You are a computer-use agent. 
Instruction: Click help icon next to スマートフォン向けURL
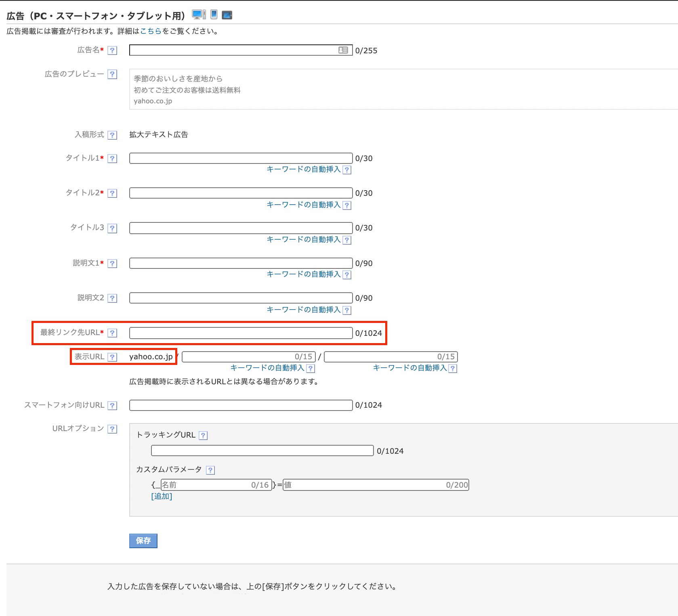[113, 406]
